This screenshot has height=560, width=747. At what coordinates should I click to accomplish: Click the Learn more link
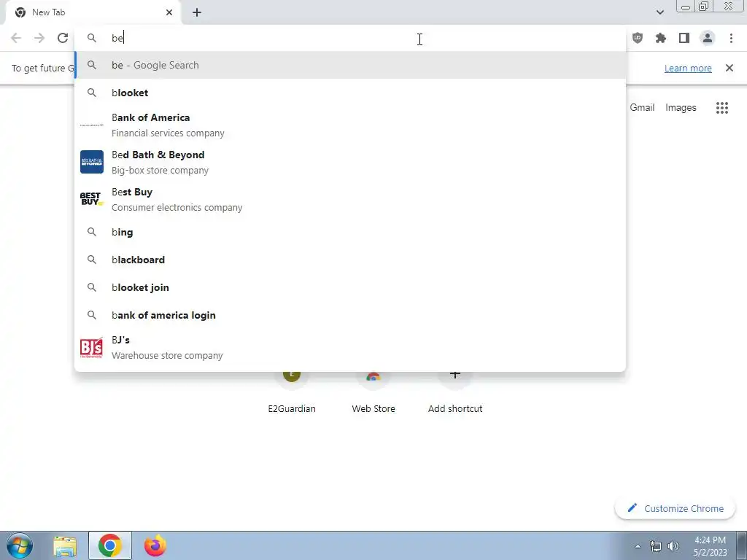tap(688, 68)
